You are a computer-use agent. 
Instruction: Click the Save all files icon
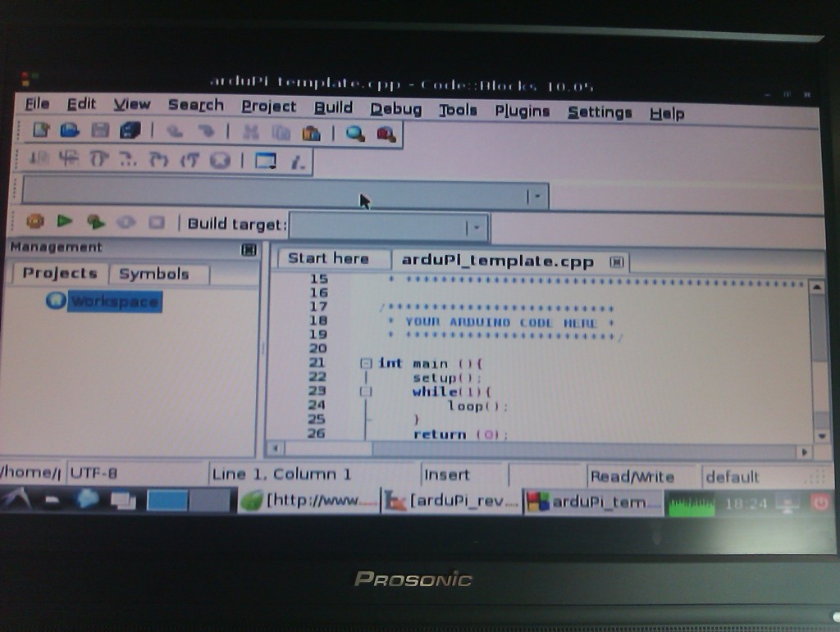pyautogui.click(x=130, y=130)
